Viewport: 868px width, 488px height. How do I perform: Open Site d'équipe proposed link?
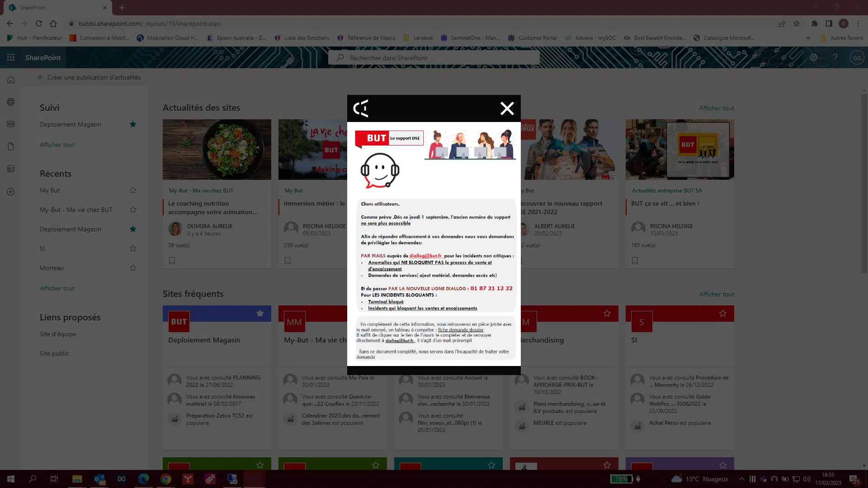[x=58, y=334]
